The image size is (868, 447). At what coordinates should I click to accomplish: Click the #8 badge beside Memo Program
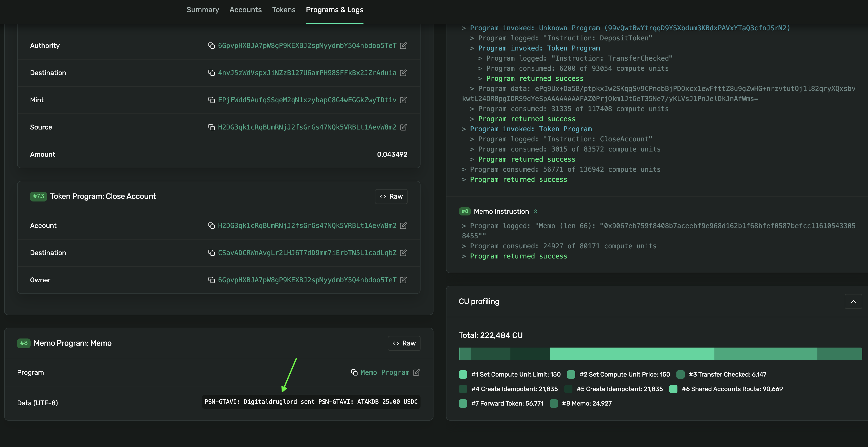tap(24, 343)
